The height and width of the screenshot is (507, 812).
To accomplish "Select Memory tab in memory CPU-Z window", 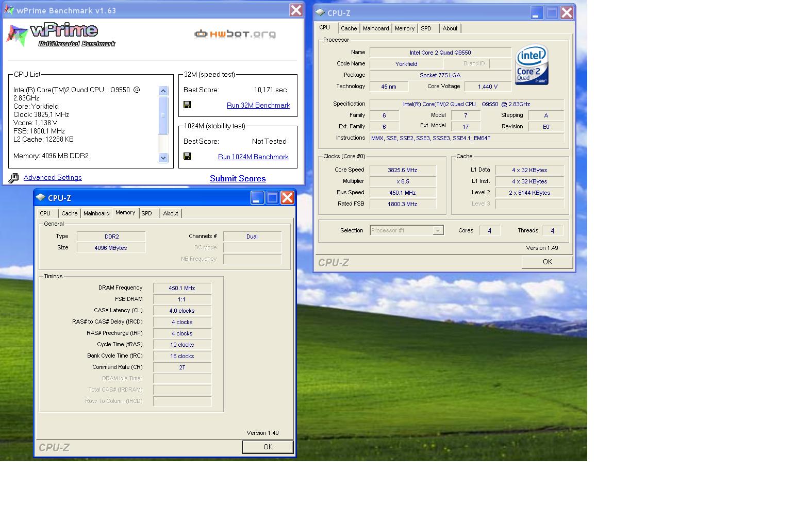I will tap(125, 212).
